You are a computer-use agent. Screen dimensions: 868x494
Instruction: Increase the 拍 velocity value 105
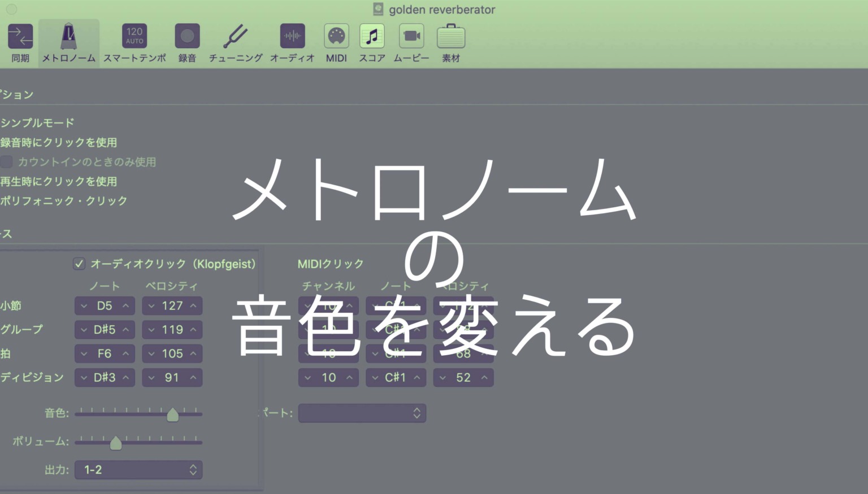[192, 353]
